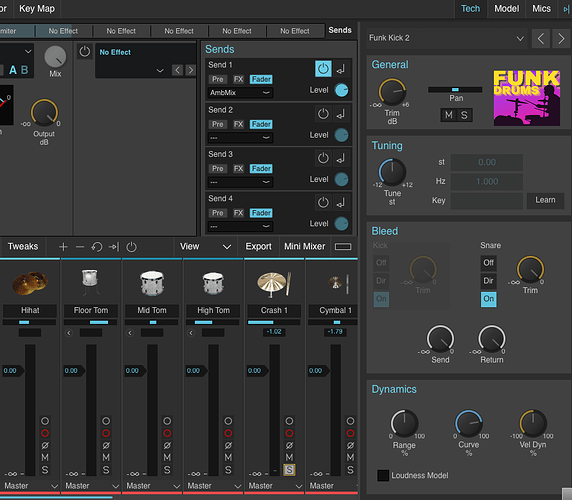
Task: Click the General Pan slider
Action: coord(455,89)
